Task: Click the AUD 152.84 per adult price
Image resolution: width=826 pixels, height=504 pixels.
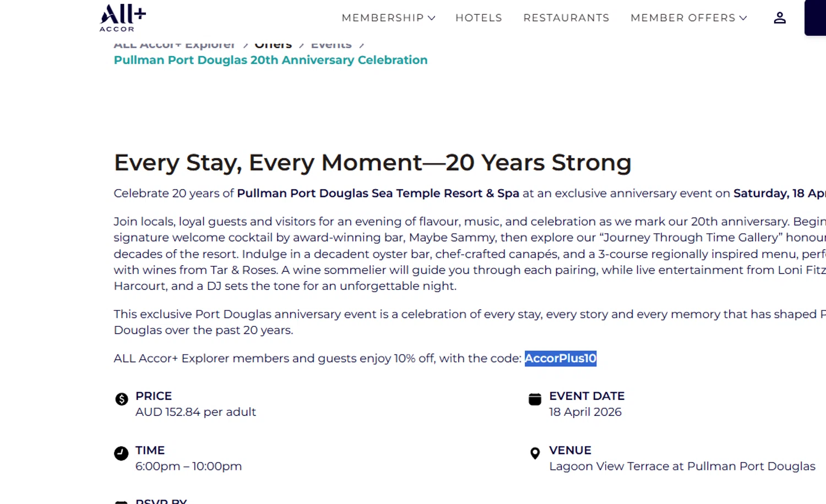Action: click(x=195, y=412)
